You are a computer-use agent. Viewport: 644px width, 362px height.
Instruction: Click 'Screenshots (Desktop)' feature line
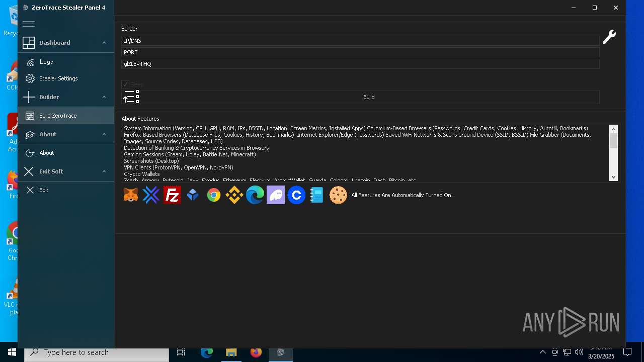[x=151, y=161]
